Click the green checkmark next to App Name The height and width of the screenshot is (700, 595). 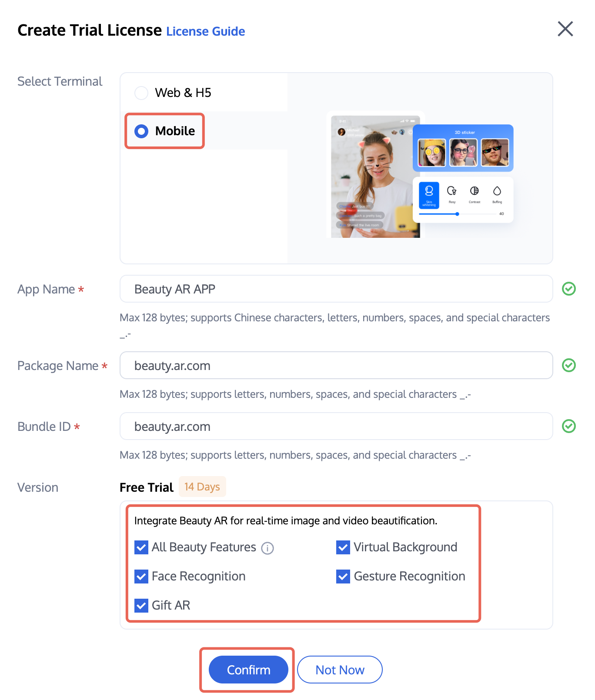[568, 289]
